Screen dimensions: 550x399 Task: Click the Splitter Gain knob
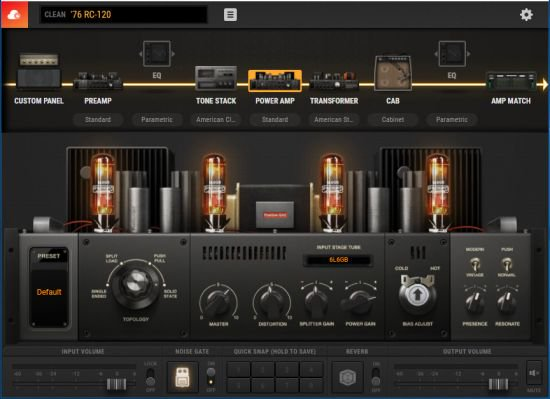coord(316,300)
